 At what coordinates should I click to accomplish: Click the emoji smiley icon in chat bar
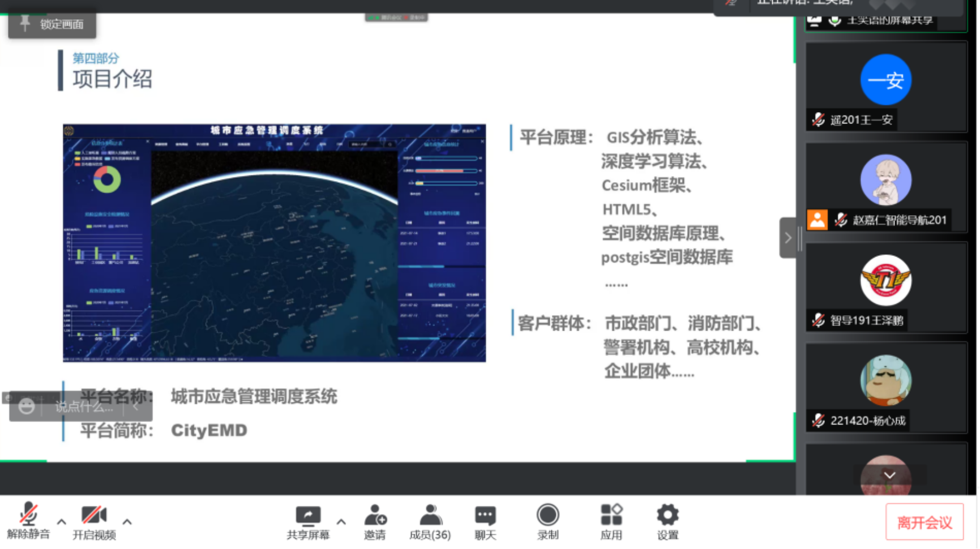pos(26,406)
